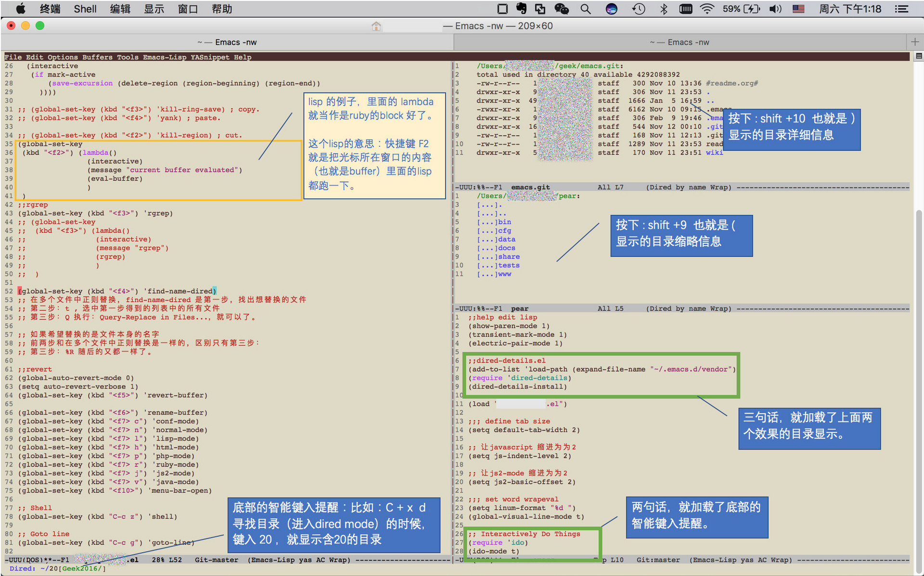This screenshot has height=576, width=924.
Task: Open the data directory in pear dired
Action: click(507, 239)
